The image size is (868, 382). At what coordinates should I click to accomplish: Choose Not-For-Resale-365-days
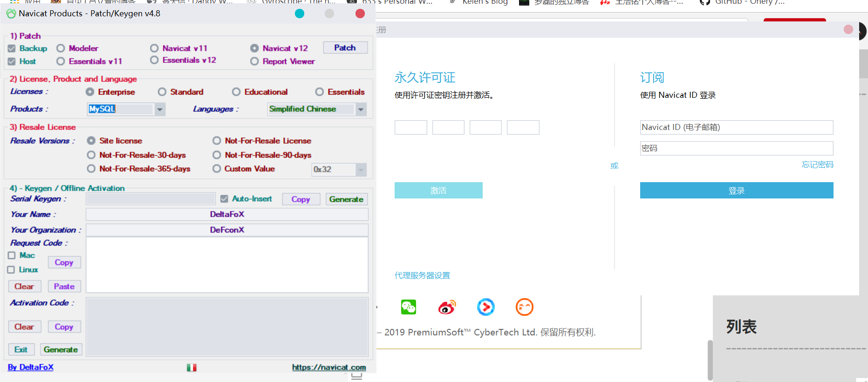[91, 169]
